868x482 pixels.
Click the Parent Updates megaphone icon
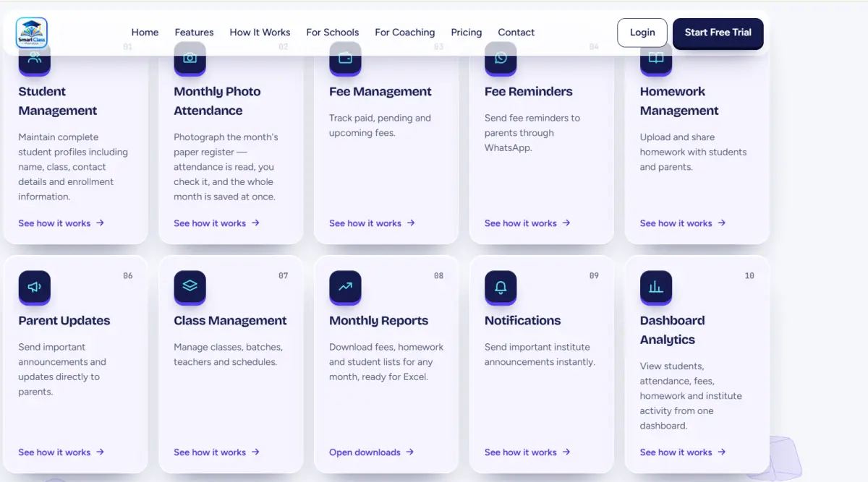(35, 287)
